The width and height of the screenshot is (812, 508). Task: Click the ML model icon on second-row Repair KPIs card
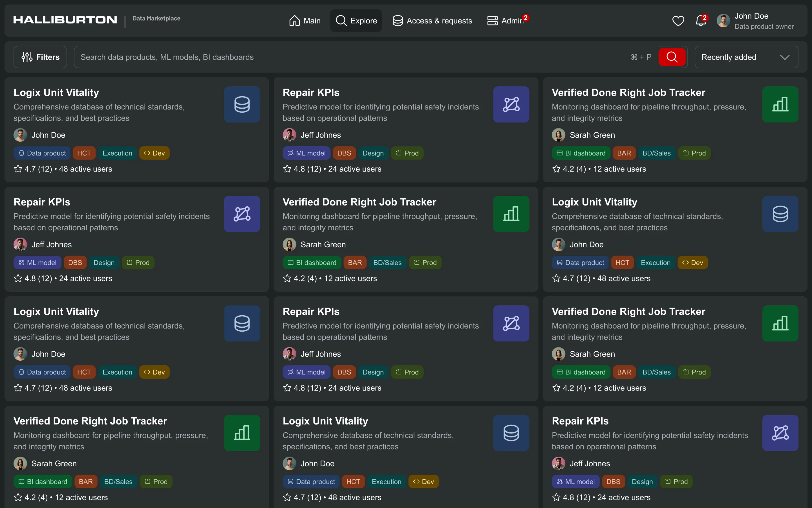coord(242,214)
